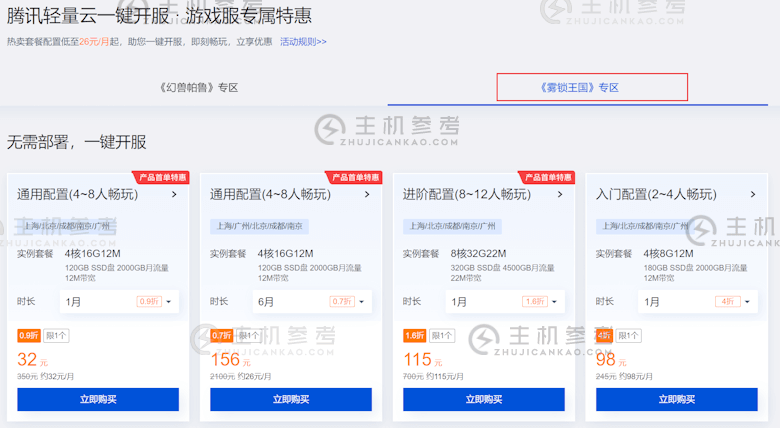Select the 约26元/月 monthly price text

click(x=254, y=377)
